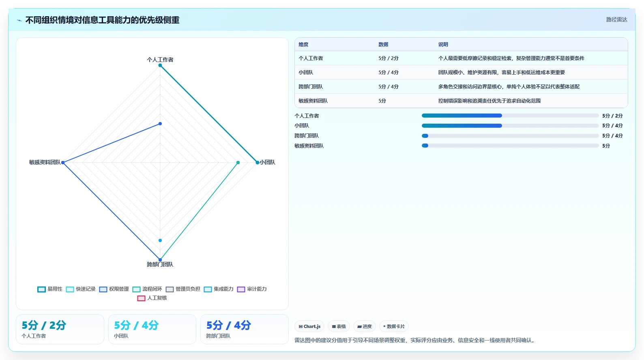This screenshot has height=360, width=644.
Task: Toggle the 权限管理 legend series
Action: pos(114,289)
